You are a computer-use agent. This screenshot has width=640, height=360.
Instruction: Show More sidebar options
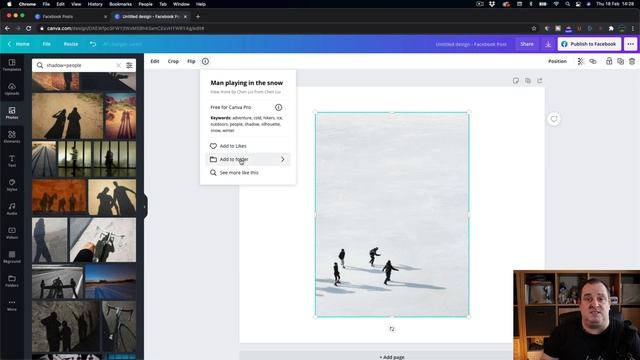pyautogui.click(x=12, y=305)
